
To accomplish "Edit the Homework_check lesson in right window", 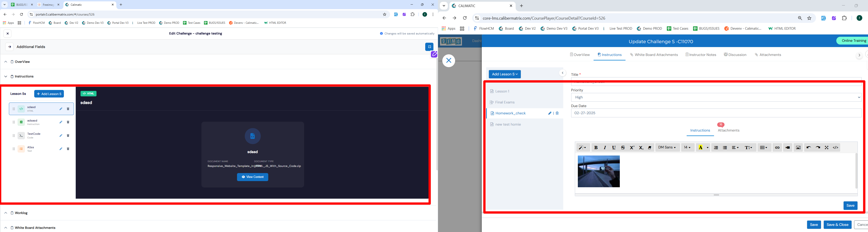I will pyautogui.click(x=550, y=113).
